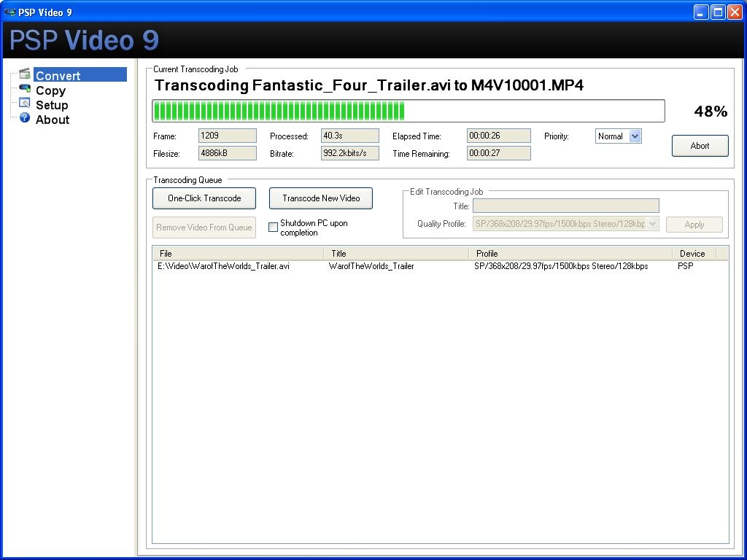
Task: Click the Convert clapperboard icon in sidebar
Action: click(25, 74)
